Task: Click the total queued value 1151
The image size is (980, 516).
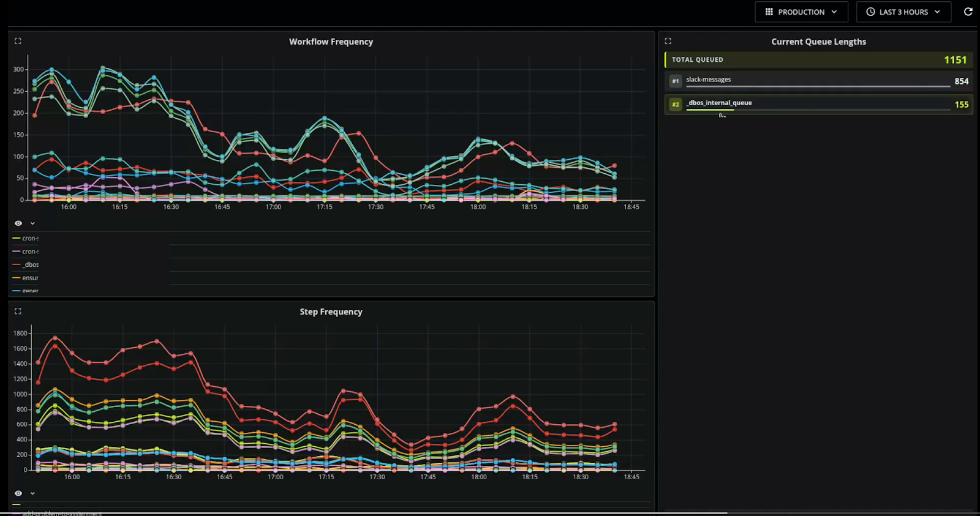Action: click(955, 59)
